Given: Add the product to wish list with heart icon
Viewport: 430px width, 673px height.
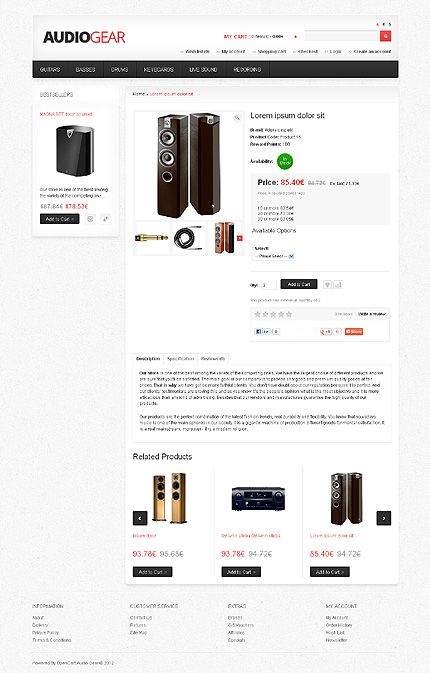Looking at the screenshot, I should [x=327, y=285].
